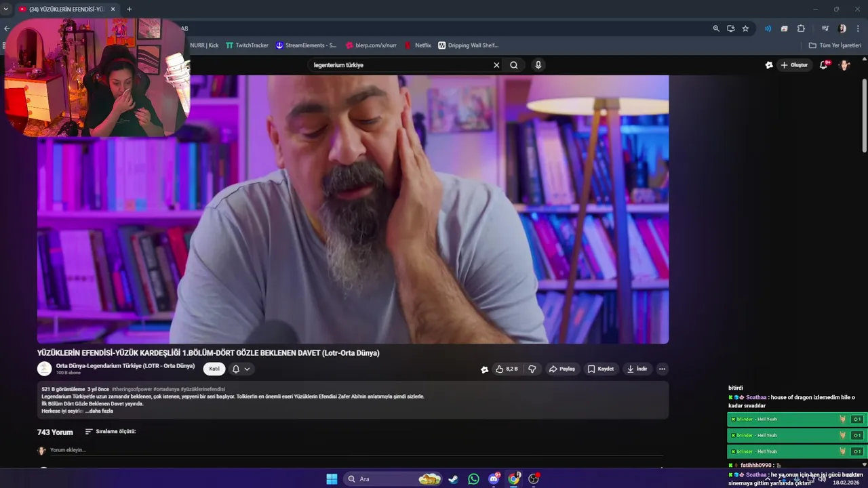Click the Chrome profile avatar
This screenshot has height=488, width=868.
point(842,28)
